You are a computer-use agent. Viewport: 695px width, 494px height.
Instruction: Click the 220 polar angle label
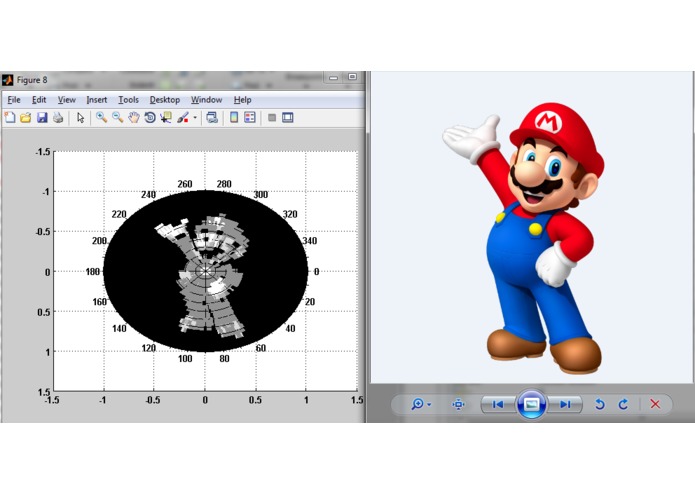[x=119, y=214]
